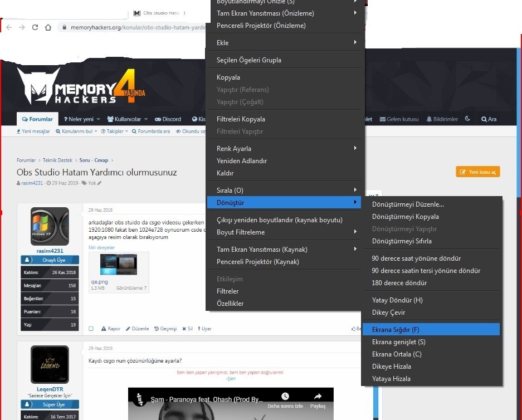This screenshot has width=522, height=420.
Task: Open Filtreler from context menu
Action: (x=285, y=291)
